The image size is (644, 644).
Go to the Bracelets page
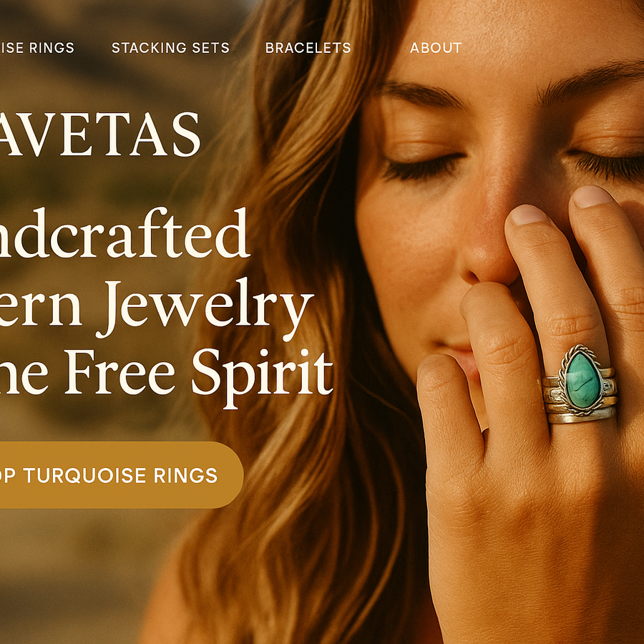pyautogui.click(x=308, y=48)
